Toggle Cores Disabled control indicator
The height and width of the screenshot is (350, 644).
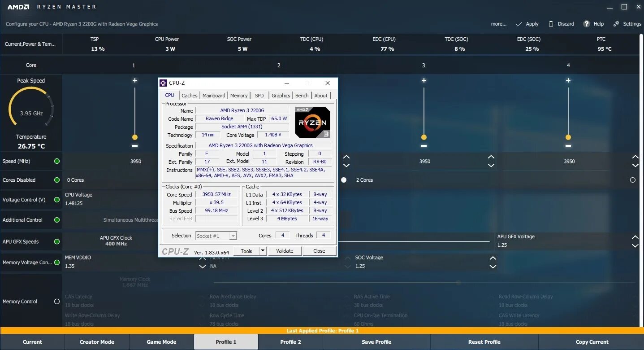[57, 180]
